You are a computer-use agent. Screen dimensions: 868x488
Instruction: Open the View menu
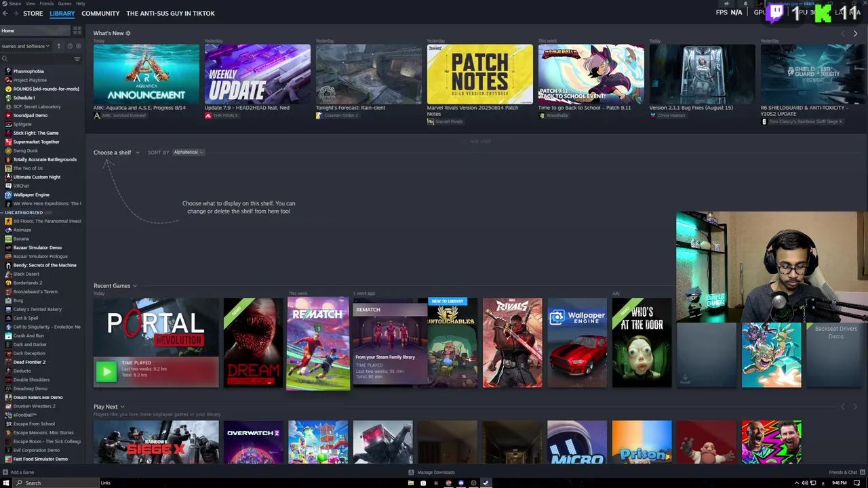[31, 3]
